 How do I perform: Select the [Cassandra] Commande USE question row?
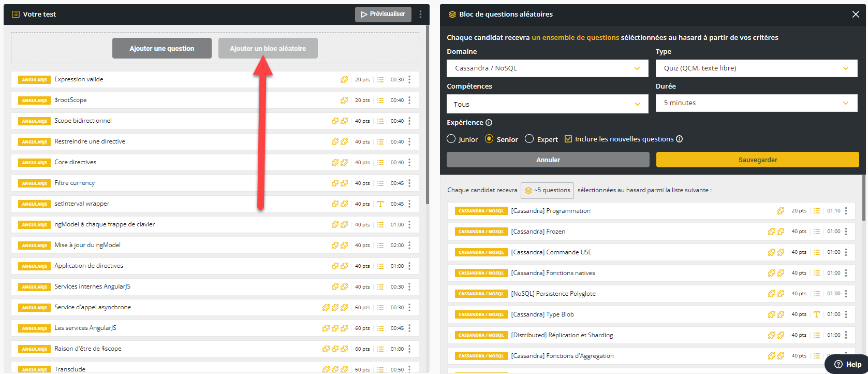tap(621, 252)
